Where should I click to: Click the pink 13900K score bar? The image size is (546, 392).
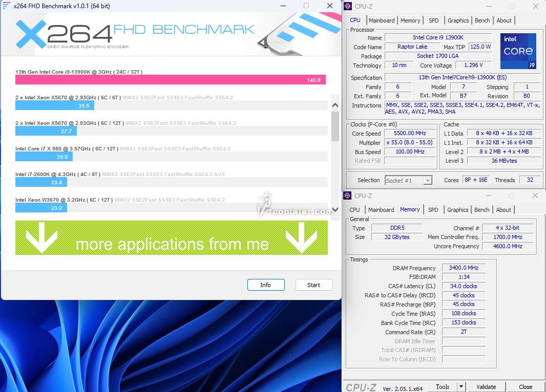click(x=170, y=80)
